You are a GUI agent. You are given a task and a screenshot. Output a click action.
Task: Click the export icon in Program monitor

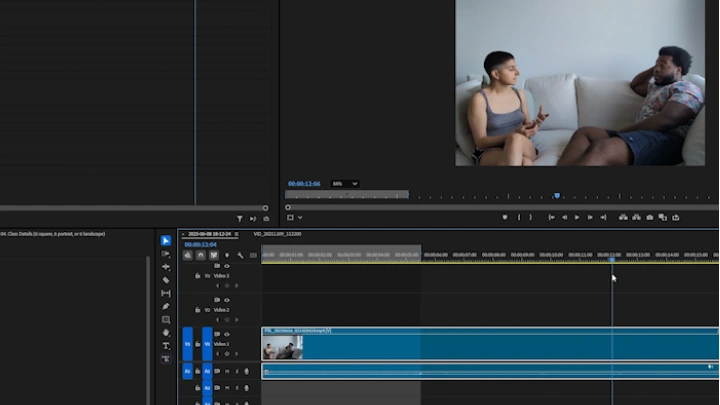(x=676, y=218)
